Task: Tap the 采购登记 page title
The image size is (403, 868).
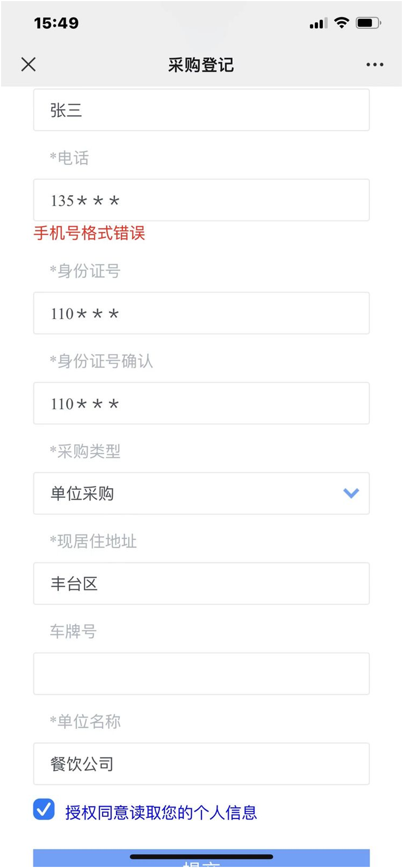Action: coord(201,65)
